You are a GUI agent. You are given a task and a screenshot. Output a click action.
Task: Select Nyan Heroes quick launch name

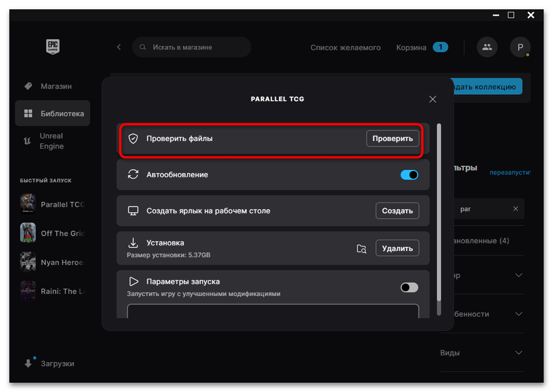62,262
